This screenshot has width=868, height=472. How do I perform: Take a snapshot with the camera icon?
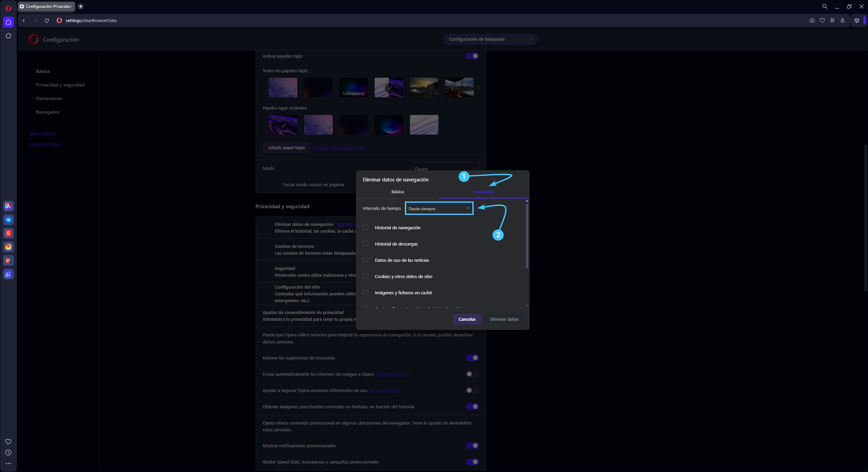(x=812, y=20)
